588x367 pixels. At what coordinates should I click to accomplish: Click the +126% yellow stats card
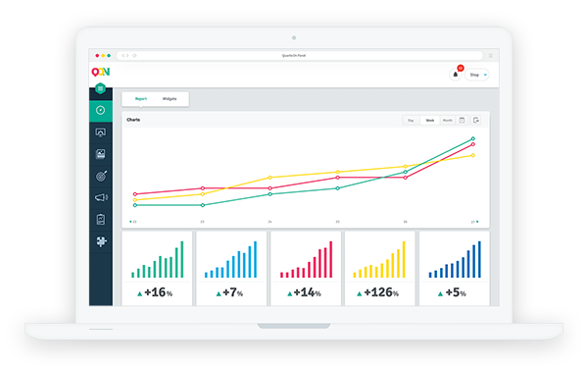pyautogui.click(x=380, y=269)
